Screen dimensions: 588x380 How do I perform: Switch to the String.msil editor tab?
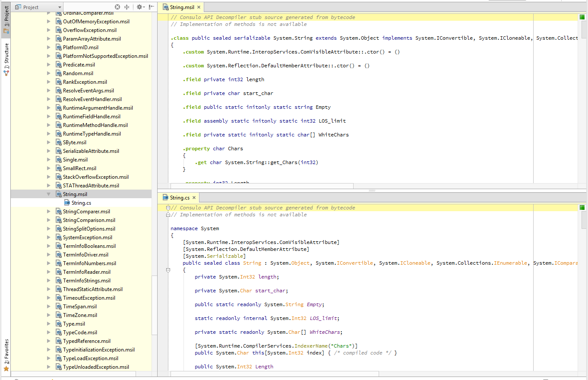click(182, 7)
